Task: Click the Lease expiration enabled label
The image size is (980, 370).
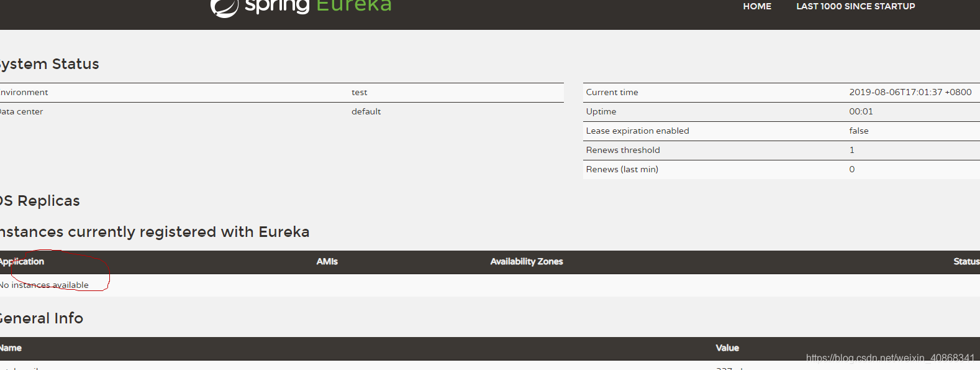Action: tap(637, 131)
